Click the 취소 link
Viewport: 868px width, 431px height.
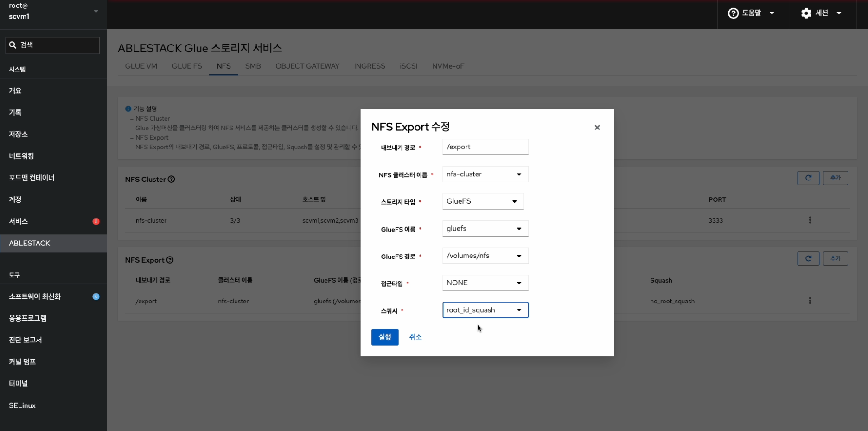point(415,337)
